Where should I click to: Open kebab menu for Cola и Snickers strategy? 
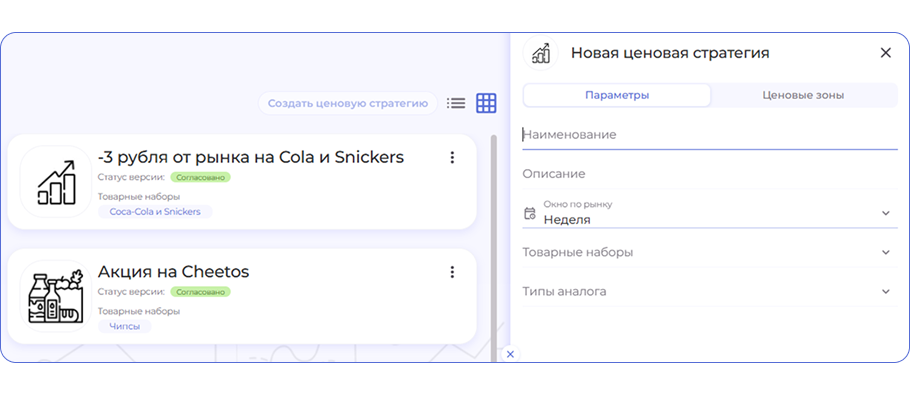click(x=452, y=158)
